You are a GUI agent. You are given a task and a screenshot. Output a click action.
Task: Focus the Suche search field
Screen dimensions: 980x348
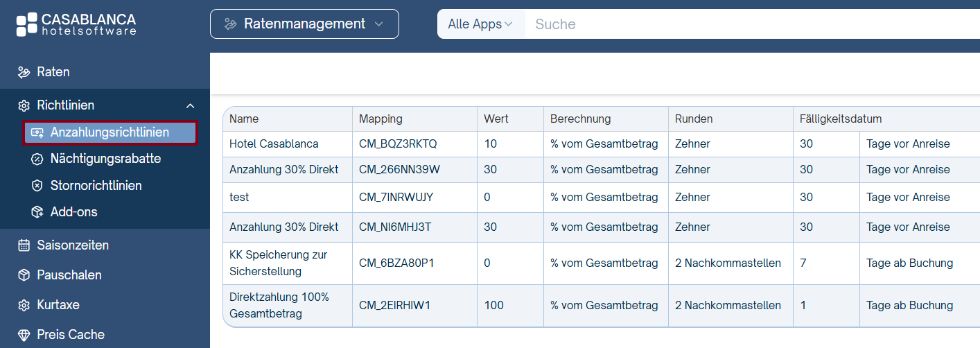[753, 24]
